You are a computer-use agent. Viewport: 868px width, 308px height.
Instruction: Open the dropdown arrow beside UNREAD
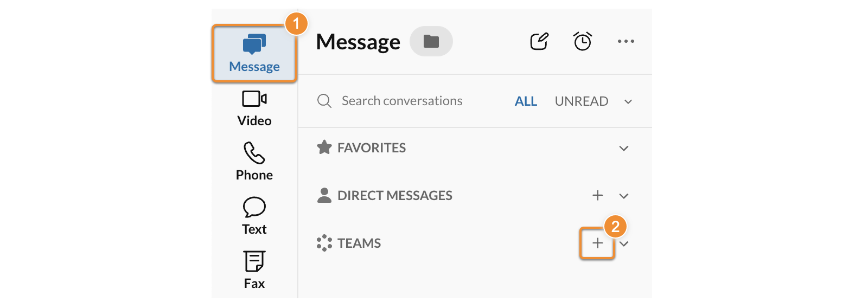(x=628, y=101)
